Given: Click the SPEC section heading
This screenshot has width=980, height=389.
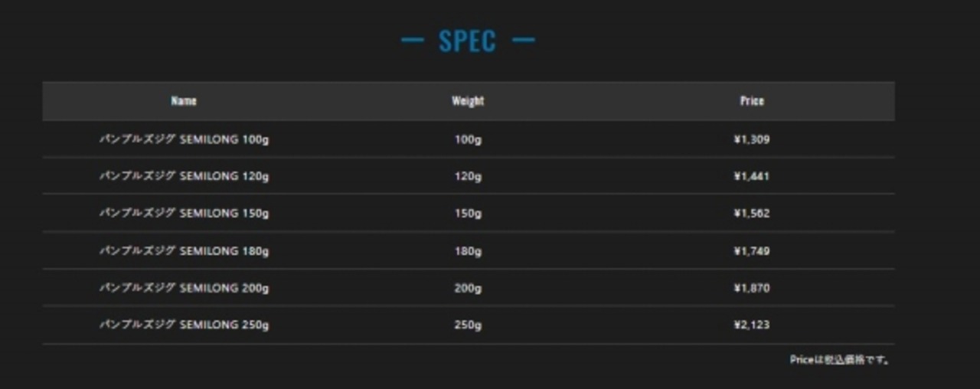Looking at the screenshot, I should coord(467,41).
